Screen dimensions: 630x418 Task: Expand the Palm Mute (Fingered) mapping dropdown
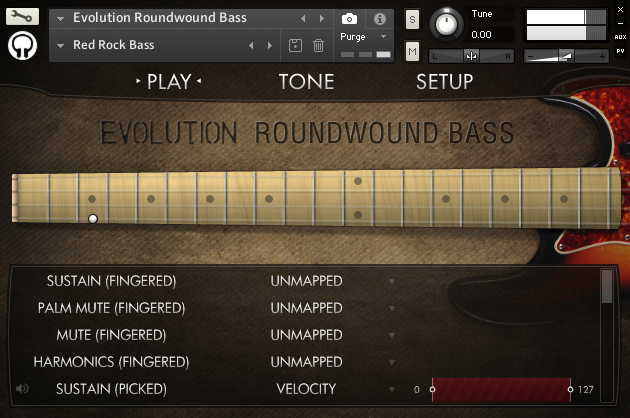pyautogui.click(x=392, y=308)
